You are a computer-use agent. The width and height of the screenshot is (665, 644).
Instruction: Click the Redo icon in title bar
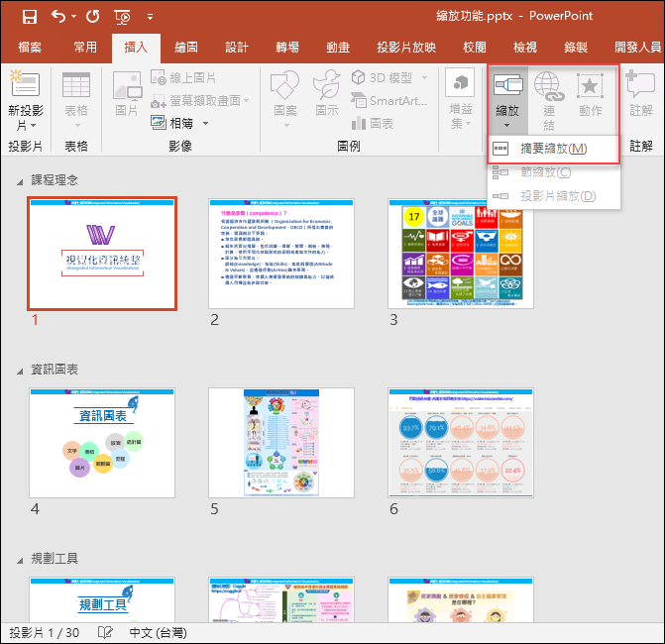click(92, 17)
